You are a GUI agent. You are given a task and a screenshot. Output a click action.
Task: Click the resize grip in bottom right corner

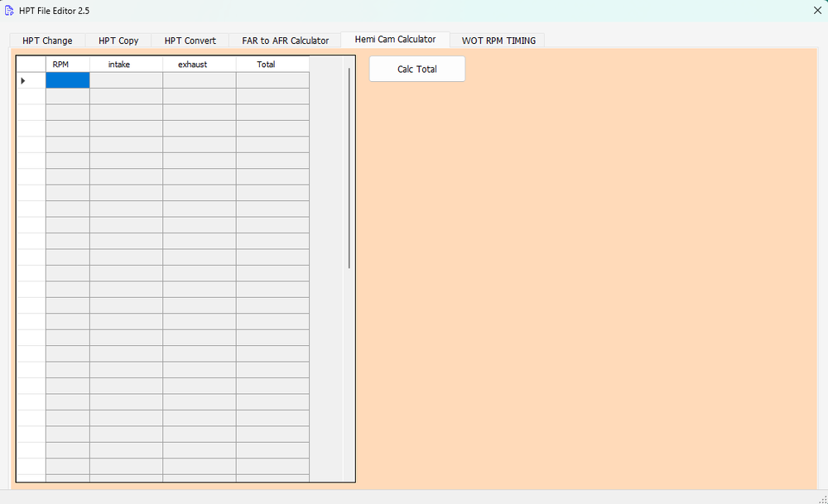pos(823,499)
